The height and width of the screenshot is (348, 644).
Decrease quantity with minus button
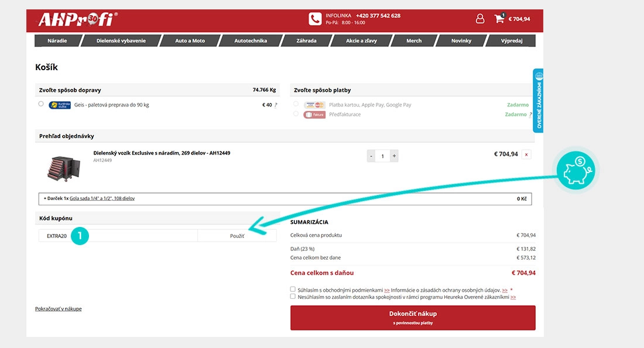point(371,156)
